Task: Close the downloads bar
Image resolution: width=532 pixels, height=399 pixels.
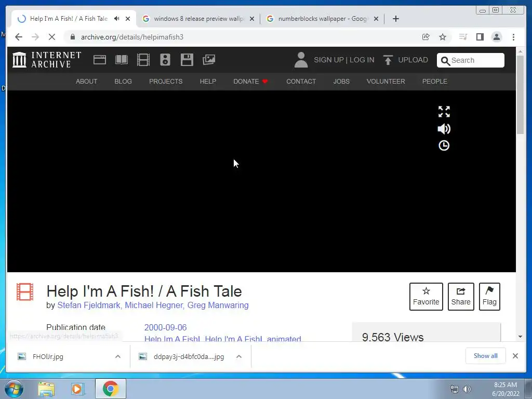Action: click(x=515, y=356)
